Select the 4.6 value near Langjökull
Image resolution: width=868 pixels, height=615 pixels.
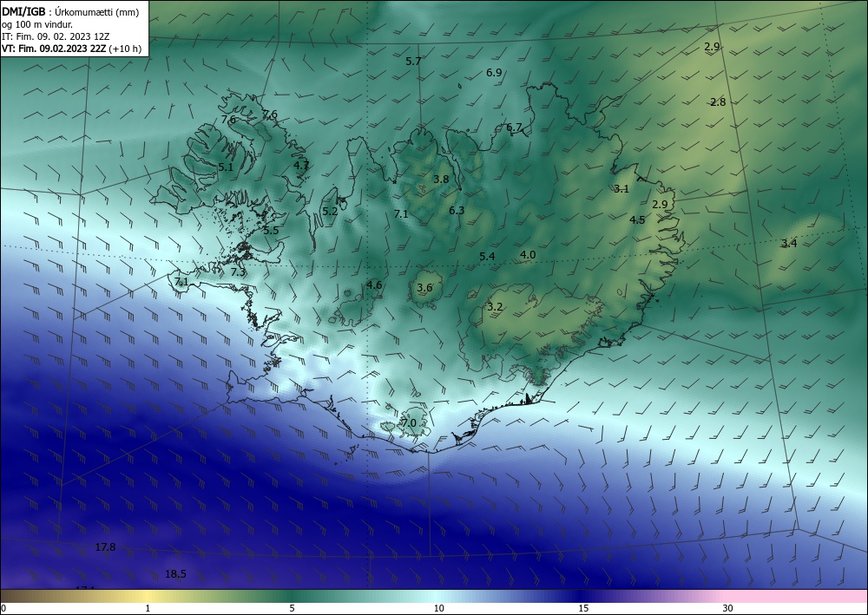pos(374,285)
